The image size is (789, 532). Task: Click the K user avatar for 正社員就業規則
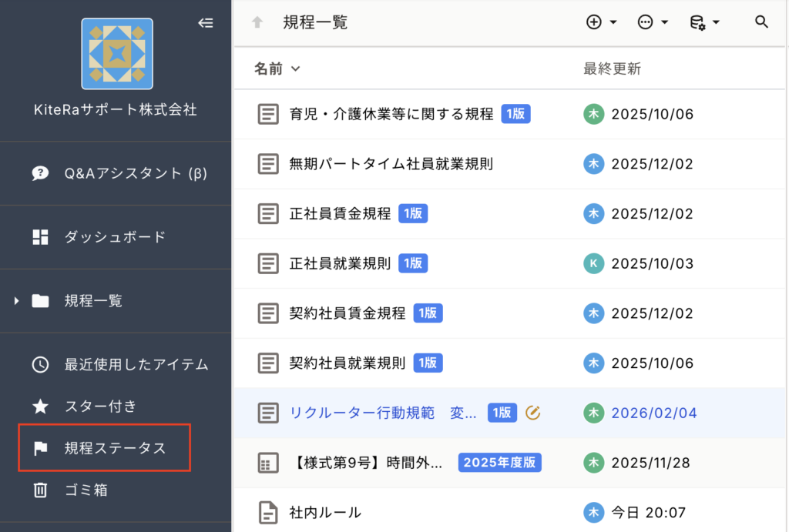593,263
